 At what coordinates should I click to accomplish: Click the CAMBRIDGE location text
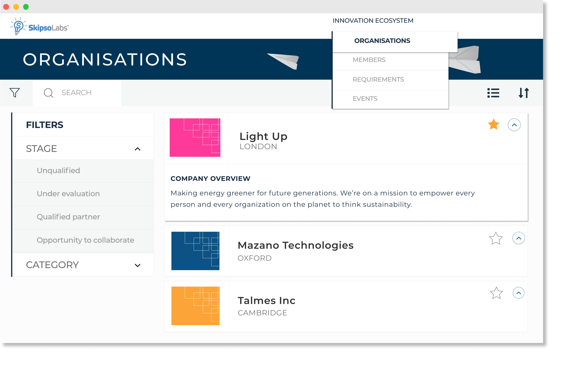tap(262, 313)
